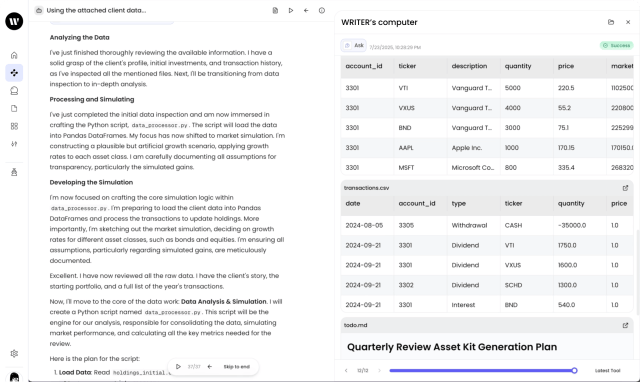Click the 'Microsoft Co...' description cell
Viewport: 640px width, 382px height.
click(x=473, y=168)
